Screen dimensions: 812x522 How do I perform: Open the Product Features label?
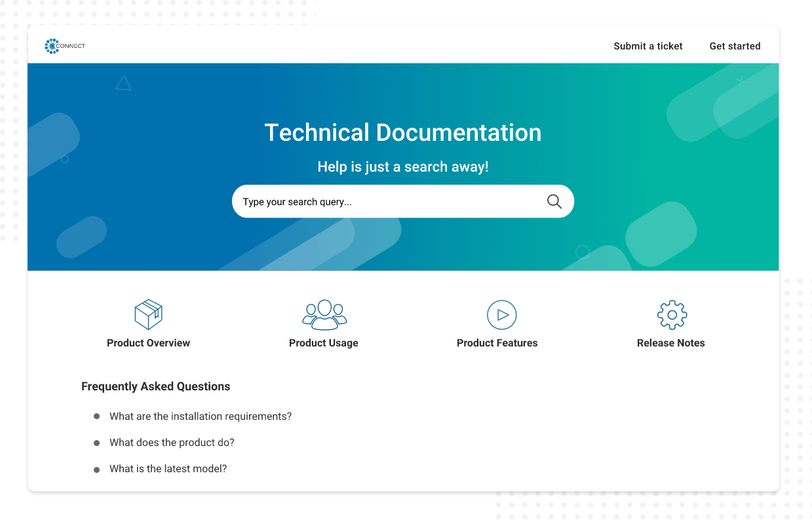coord(497,343)
